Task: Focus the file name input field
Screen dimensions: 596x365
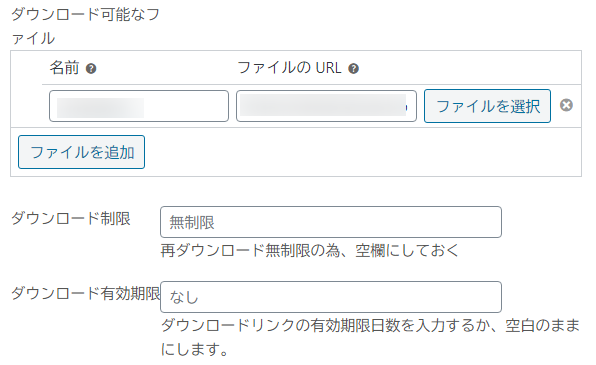Action: point(139,106)
